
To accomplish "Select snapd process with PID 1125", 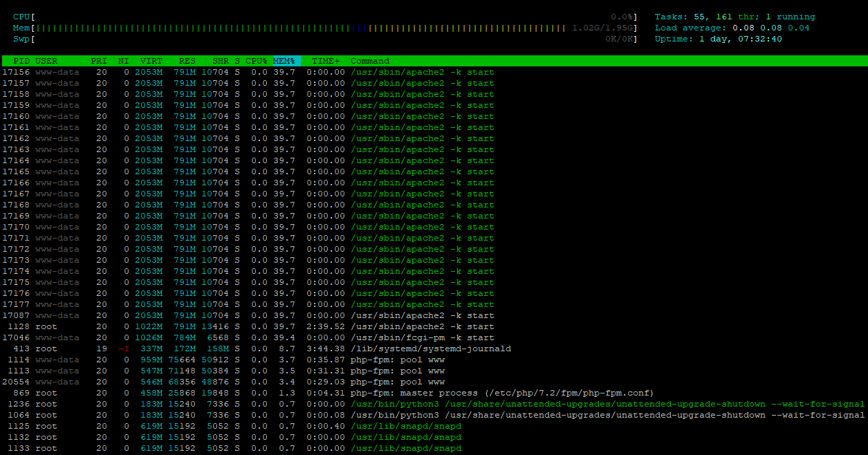I will tap(434, 426).
